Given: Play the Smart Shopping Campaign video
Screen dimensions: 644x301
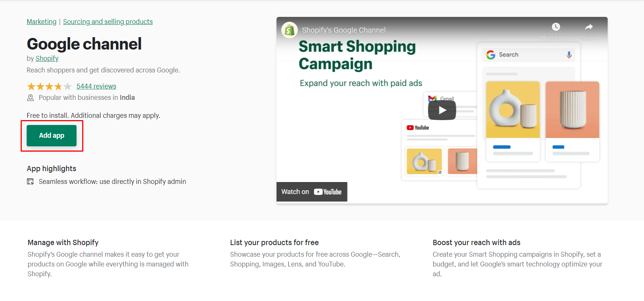Looking at the screenshot, I should [442, 110].
